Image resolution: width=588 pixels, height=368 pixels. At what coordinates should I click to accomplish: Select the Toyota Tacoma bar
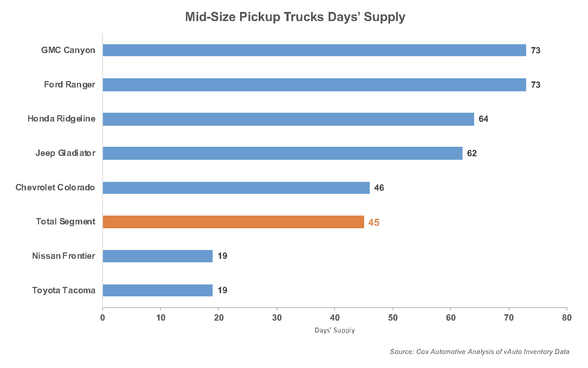click(x=157, y=290)
